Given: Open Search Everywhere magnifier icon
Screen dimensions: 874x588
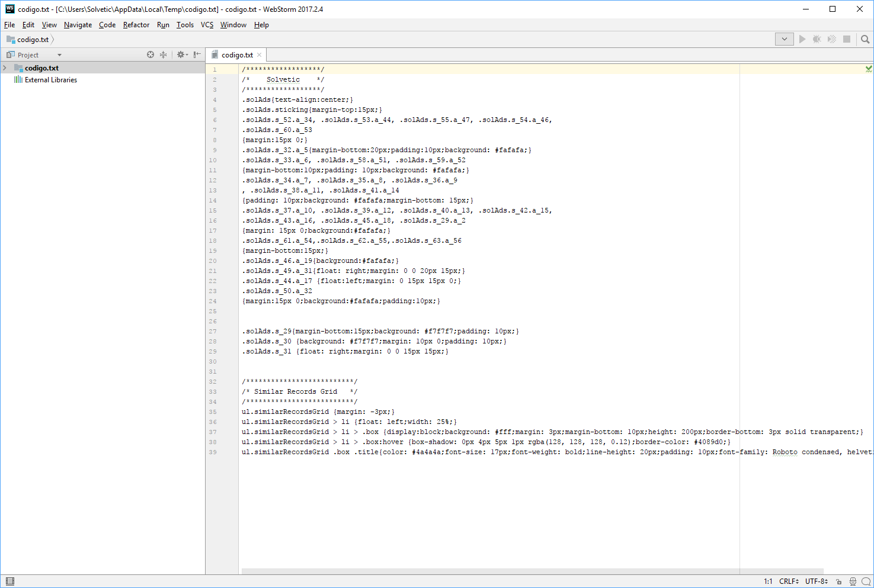Looking at the screenshot, I should 865,39.
